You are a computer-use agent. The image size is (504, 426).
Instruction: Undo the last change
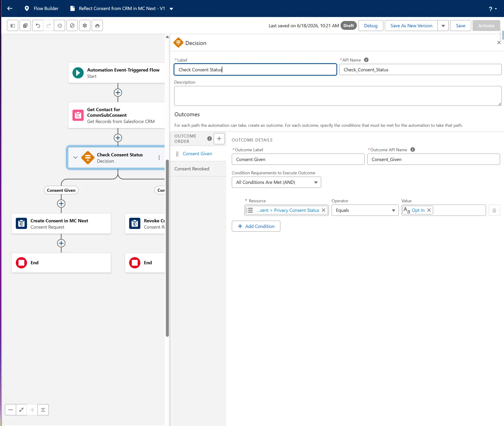(38, 26)
